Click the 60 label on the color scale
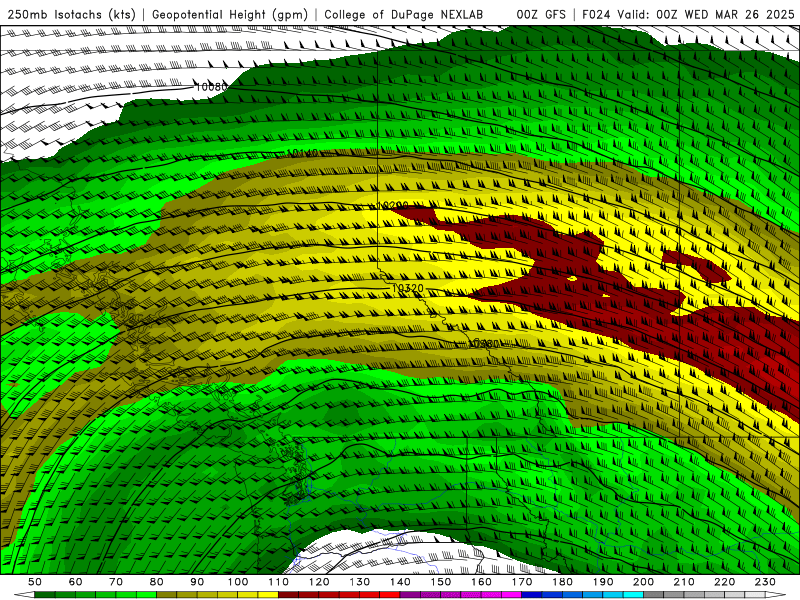The width and height of the screenshot is (800, 600). pyautogui.click(x=76, y=582)
